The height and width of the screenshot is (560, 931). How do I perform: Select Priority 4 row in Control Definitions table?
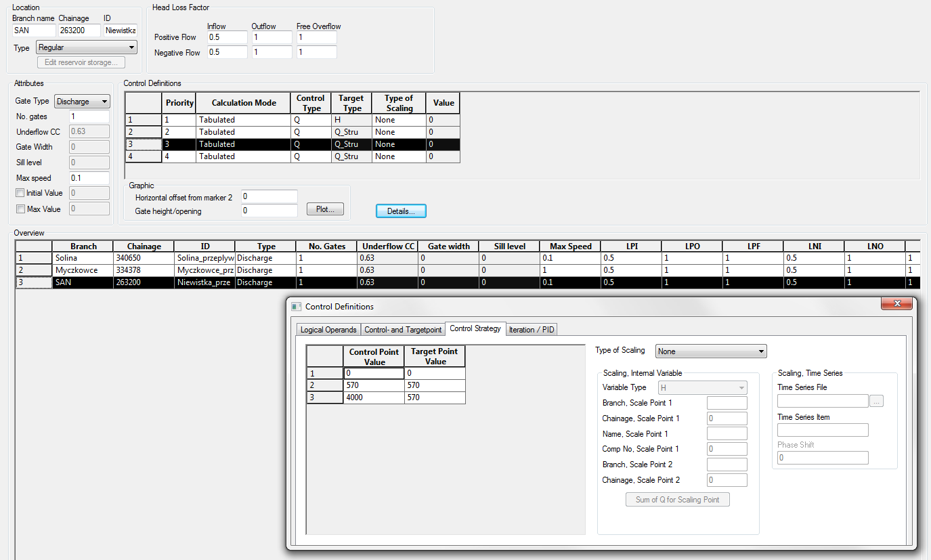point(293,156)
